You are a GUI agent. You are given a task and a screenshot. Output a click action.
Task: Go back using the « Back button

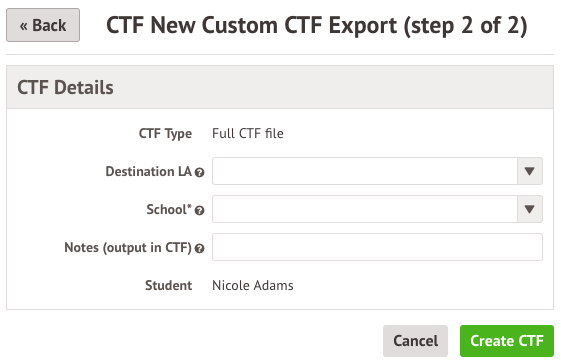point(43,25)
